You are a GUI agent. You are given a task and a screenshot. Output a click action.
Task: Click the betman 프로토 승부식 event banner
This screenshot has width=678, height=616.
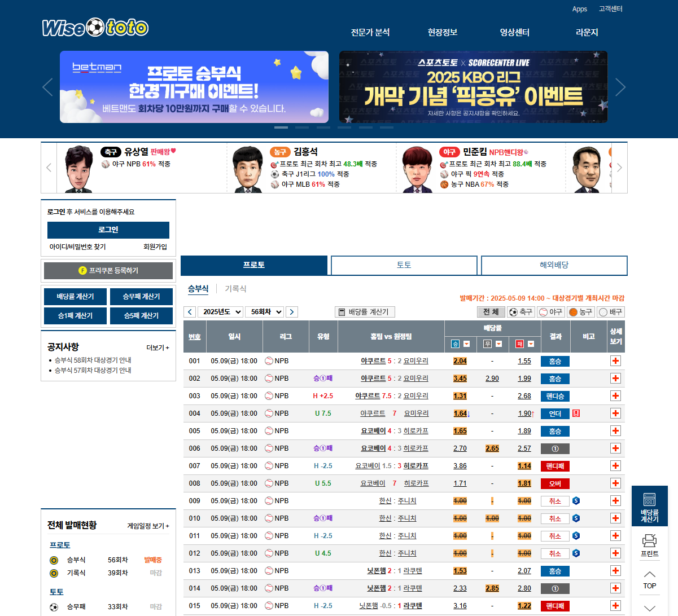194,87
